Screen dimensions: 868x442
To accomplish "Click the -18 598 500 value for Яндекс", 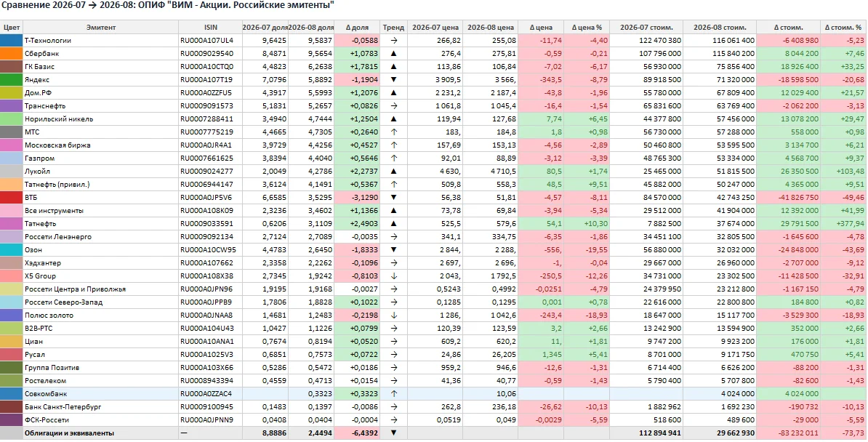I will coord(789,80).
